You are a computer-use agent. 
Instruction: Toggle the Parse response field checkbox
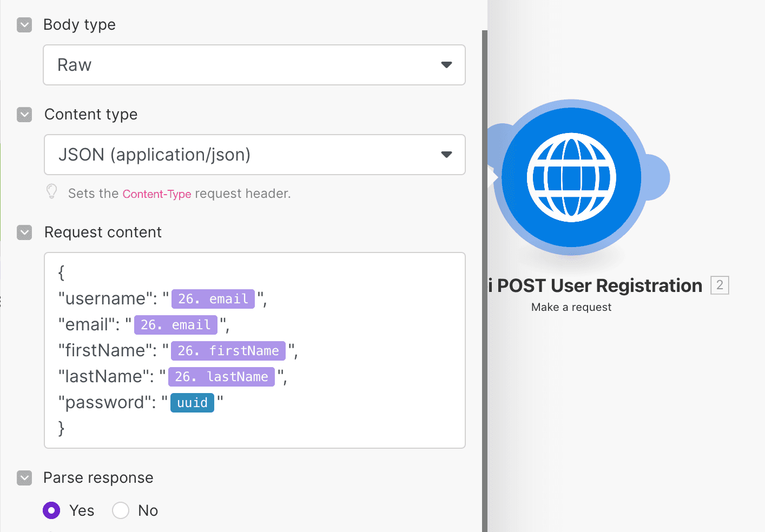tap(24, 478)
